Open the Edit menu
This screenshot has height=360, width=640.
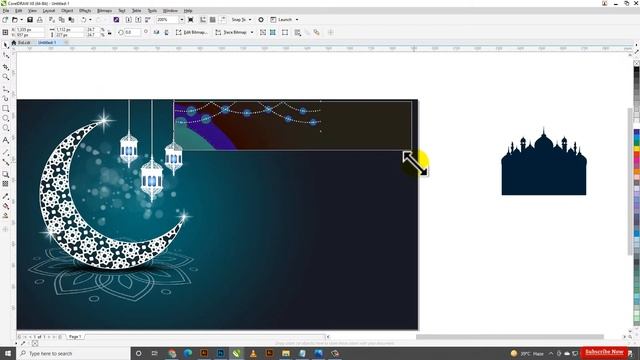coord(19,11)
